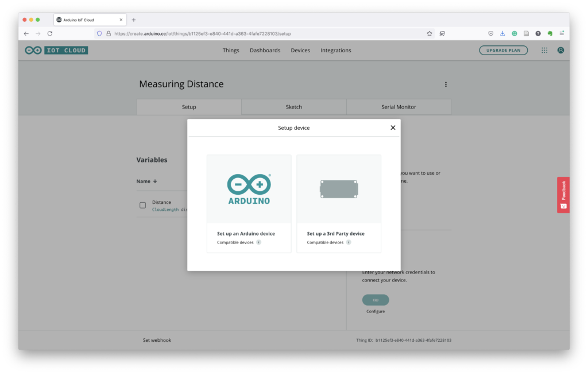Click the browser address bar URL

203,33
